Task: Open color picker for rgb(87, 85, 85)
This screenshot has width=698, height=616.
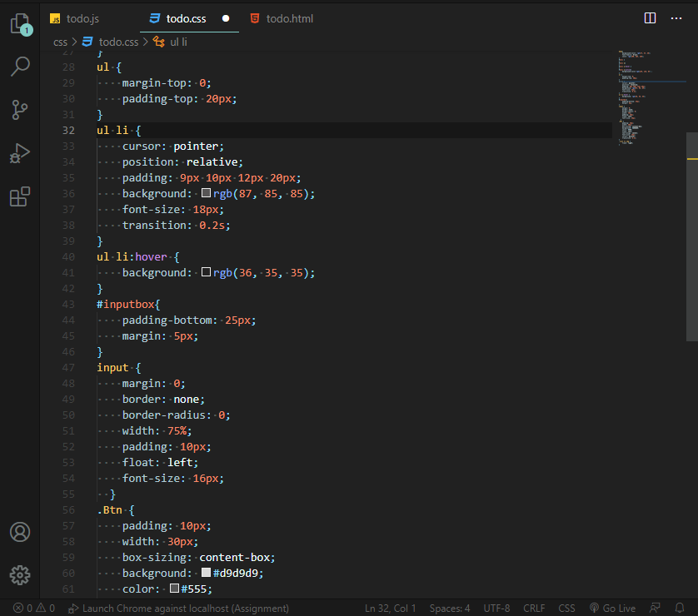Action: [x=206, y=193]
